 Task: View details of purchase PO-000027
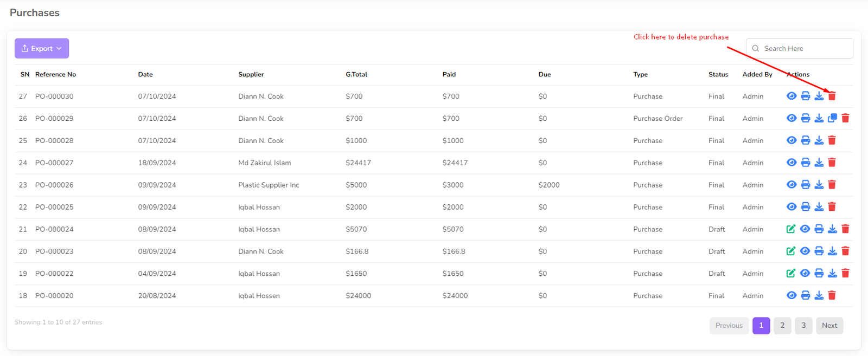(x=792, y=163)
